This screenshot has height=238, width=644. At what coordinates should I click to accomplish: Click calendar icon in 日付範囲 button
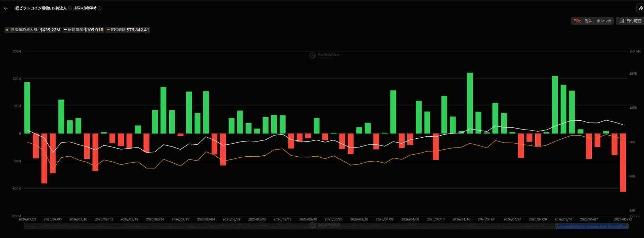click(x=621, y=21)
